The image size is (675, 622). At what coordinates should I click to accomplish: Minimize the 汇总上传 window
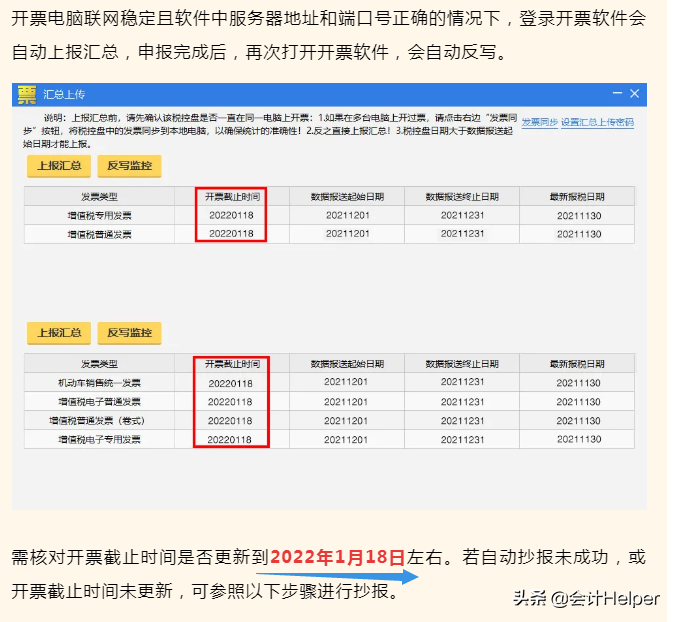(617, 93)
